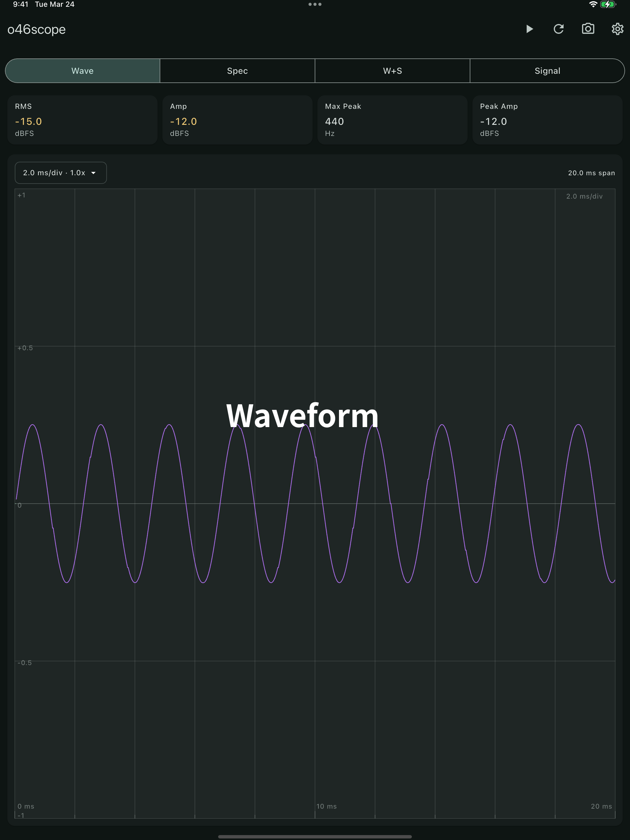
Task: Tap the three-dot multitasking indicator
Action: [315, 4]
